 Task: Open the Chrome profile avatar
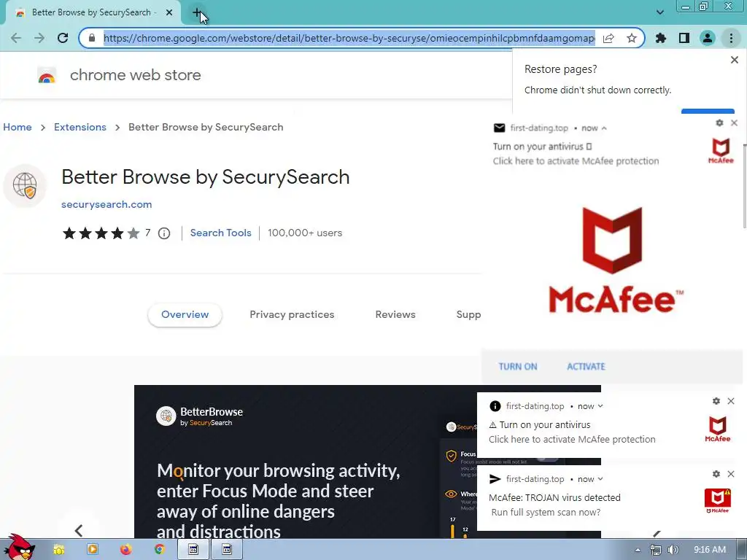[x=708, y=38]
